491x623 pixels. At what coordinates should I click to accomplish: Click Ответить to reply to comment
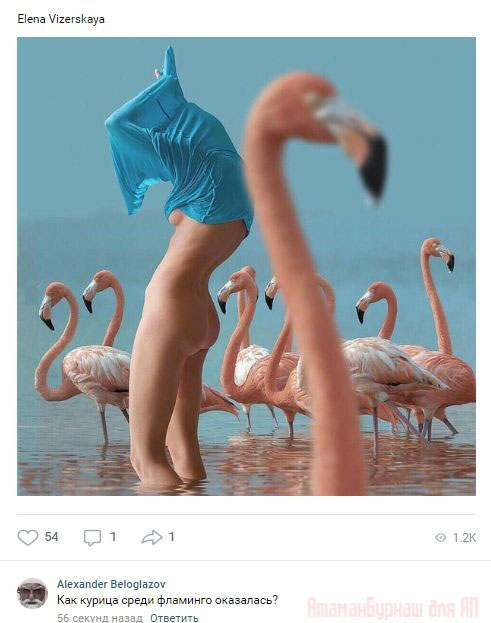(174, 618)
